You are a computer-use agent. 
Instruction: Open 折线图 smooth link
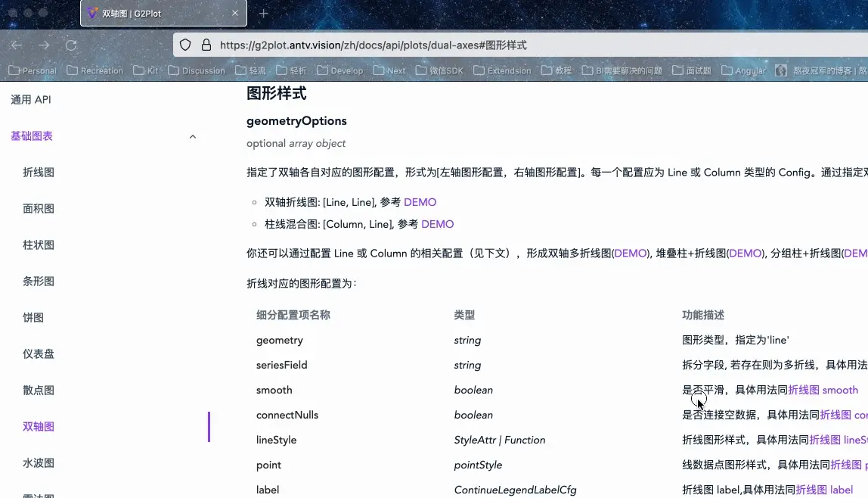[x=823, y=390]
